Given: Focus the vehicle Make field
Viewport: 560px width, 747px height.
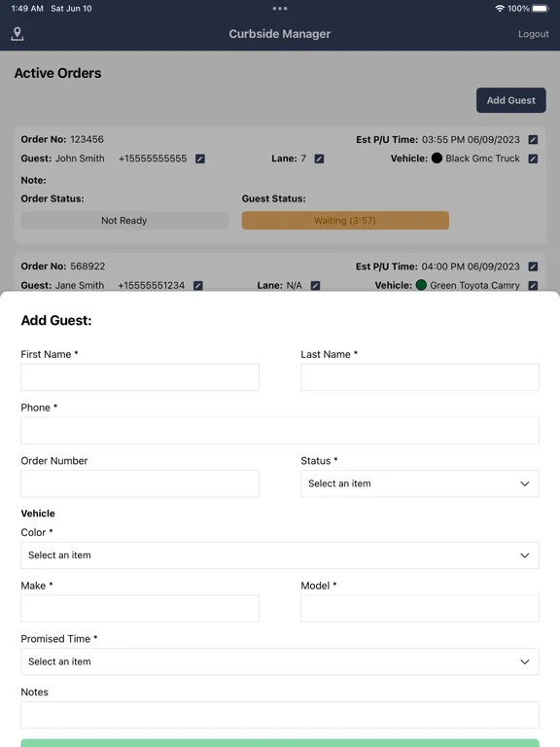Looking at the screenshot, I should pos(140,608).
